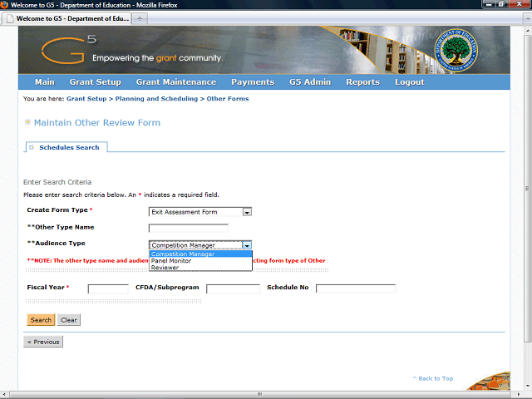Follow the Grant Setup breadcrumb link

pyautogui.click(x=86, y=99)
